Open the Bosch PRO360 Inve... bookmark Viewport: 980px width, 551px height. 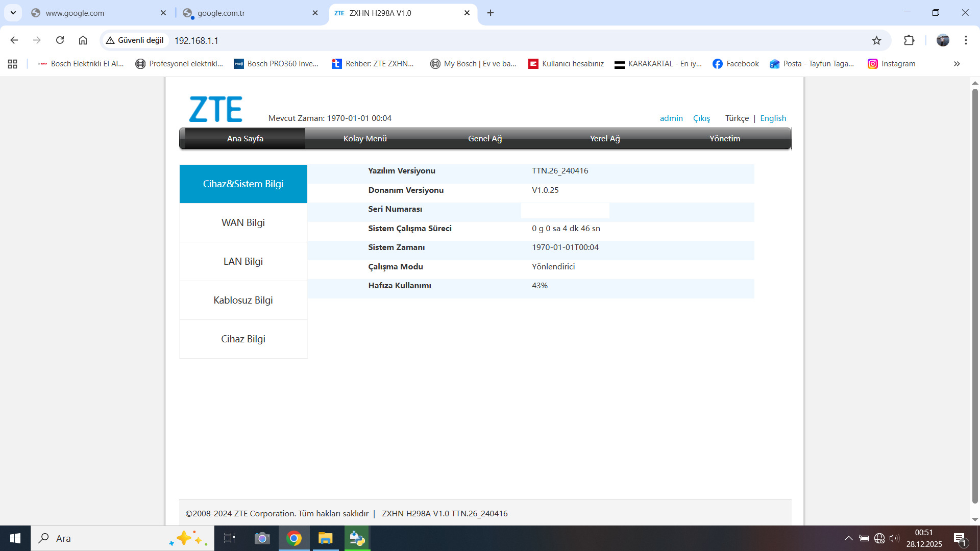[x=276, y=64]
